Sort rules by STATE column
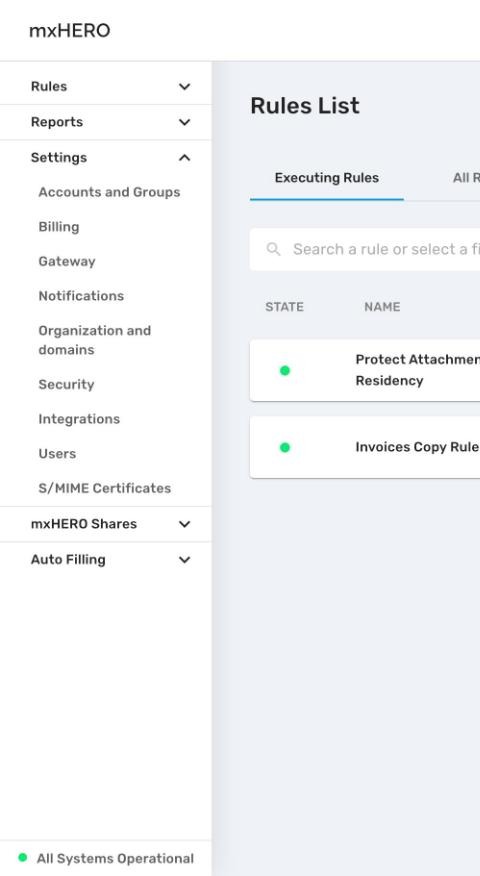Image resolution: width=480 pixels, height=876 pixels. click(284, 307)
